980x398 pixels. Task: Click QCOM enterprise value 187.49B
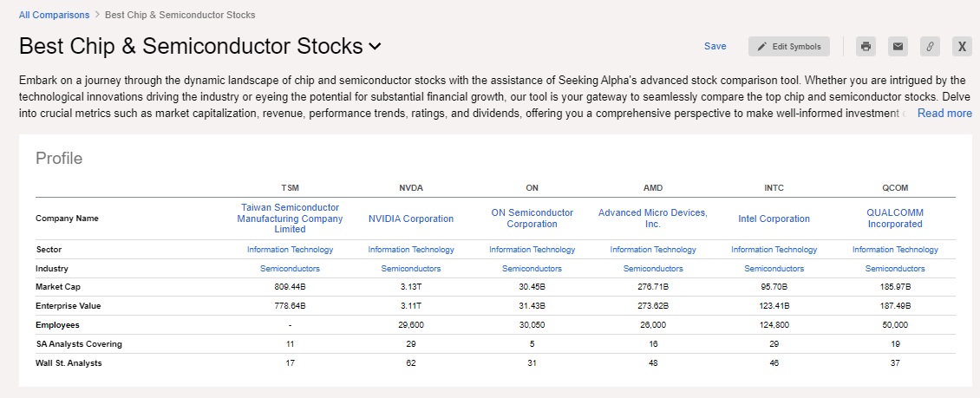pyautogui.click(x=895, y=306)
